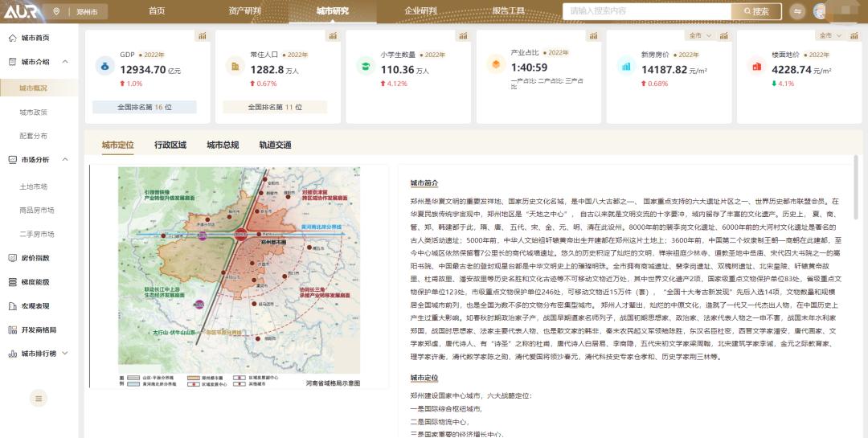Click the 小学生数量 graduation cap icon
The height and width of the screenshot is (438, 868).
tap(366, 66)
